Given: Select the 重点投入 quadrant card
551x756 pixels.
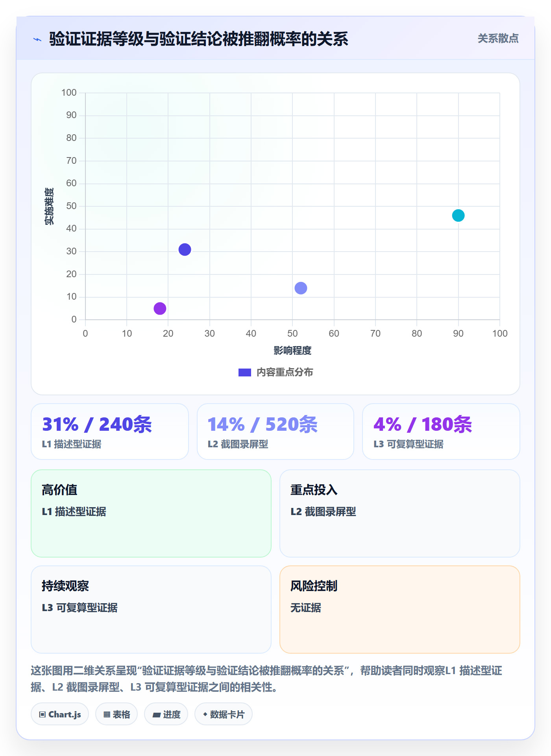Looking at the screenshot, I should [x=400, y=513].
